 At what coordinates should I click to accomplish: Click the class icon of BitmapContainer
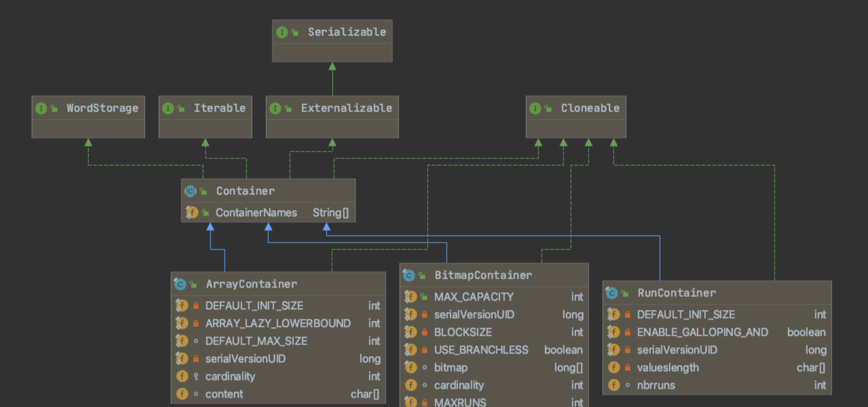(x=409, y=275)
